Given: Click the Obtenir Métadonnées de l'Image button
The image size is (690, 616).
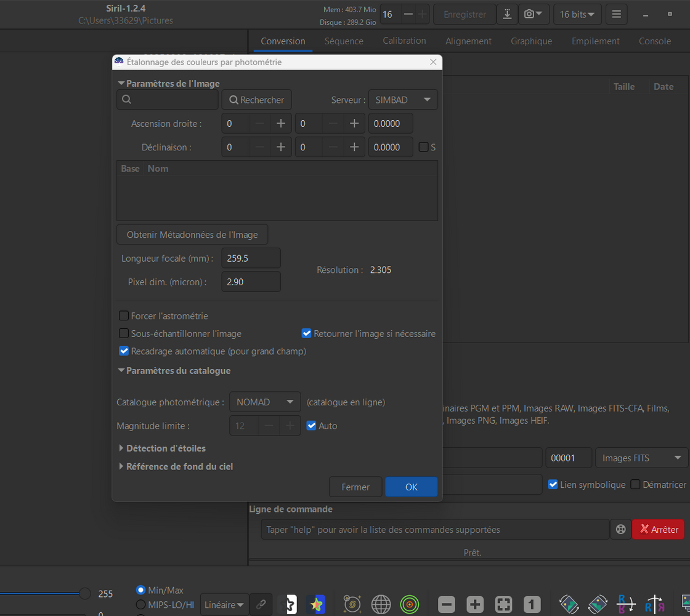Looking at the screenshot, I should pos(192,235).
